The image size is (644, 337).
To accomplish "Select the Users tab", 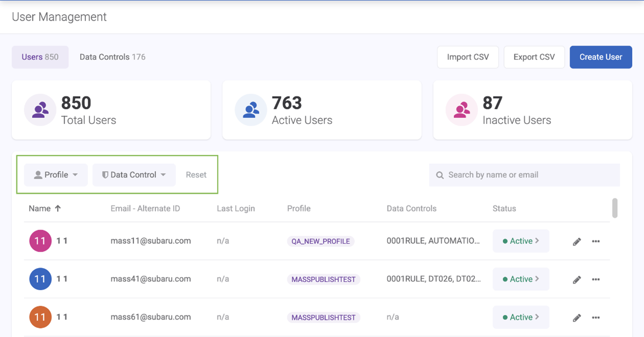I will click(x=40, y=57).
